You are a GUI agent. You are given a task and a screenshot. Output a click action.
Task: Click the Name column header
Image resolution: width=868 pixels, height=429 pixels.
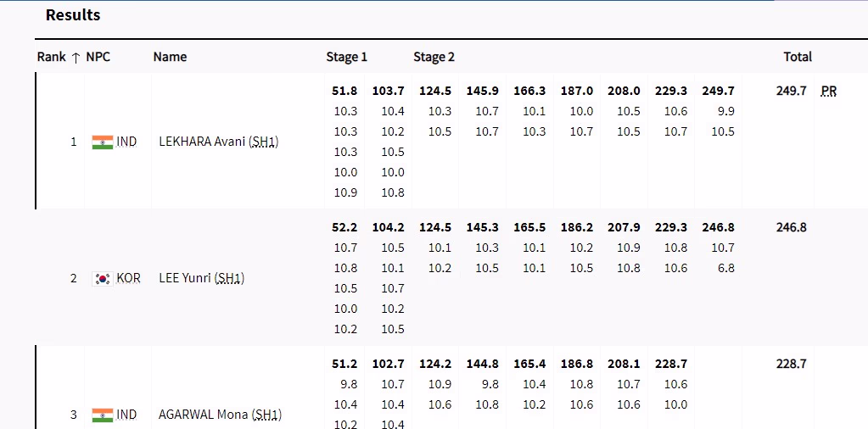coord(170,57)
